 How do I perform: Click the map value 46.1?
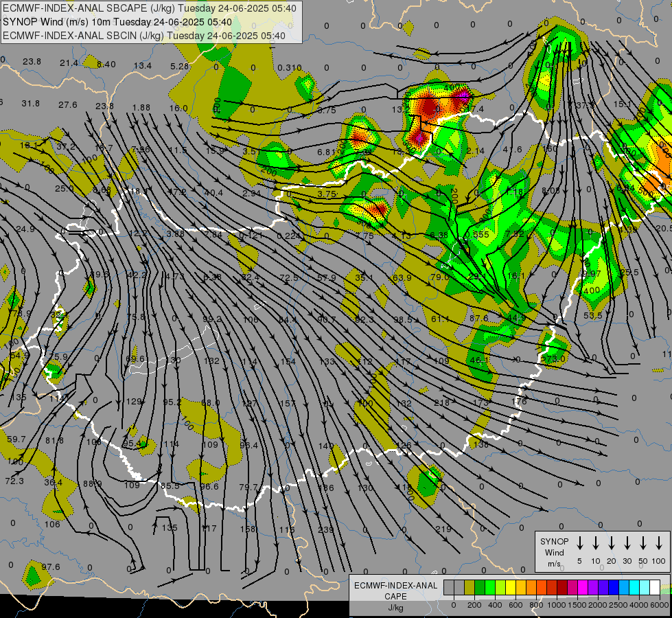(479, 360)
